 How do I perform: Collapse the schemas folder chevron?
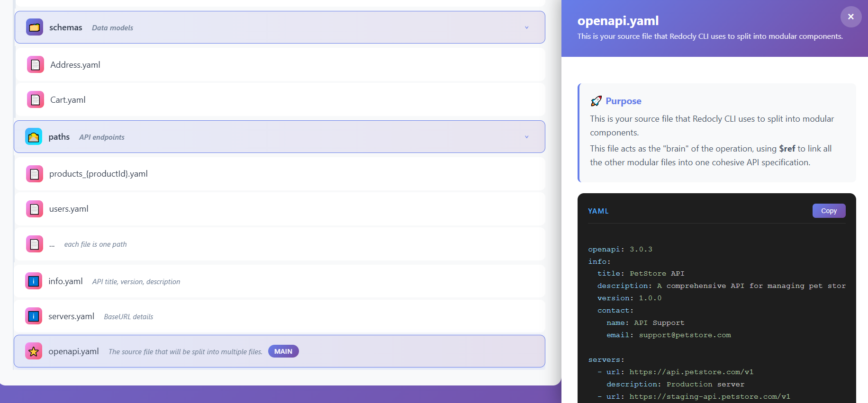pos(526,27)
